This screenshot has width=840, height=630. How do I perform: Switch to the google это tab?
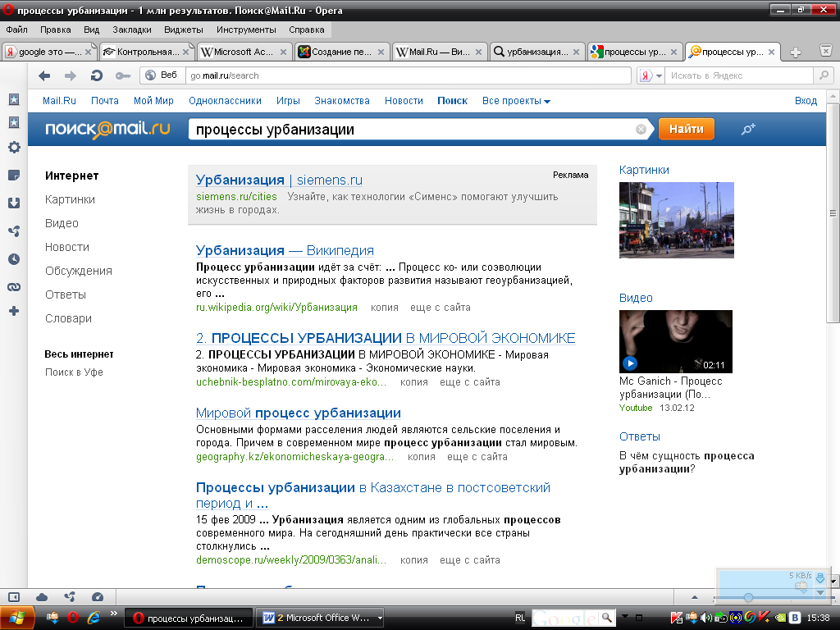[49, 52]
